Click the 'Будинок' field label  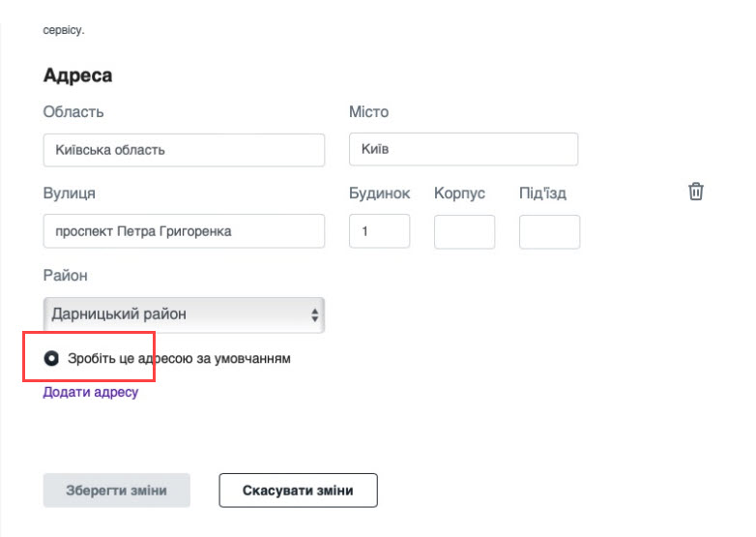[x=379, y=194]
